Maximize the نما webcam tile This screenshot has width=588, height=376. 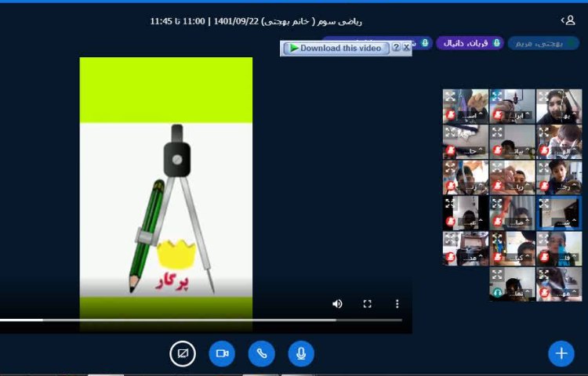pyautogui.click(x=497, y=274)
